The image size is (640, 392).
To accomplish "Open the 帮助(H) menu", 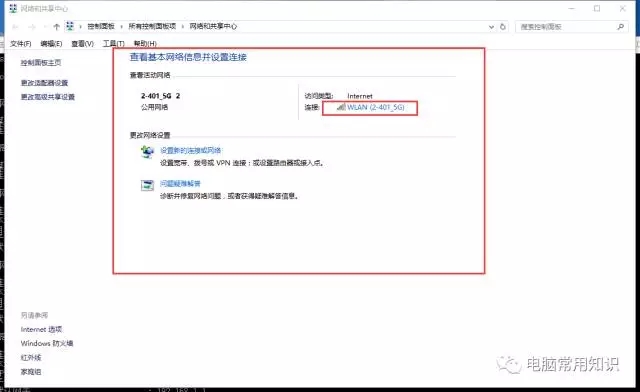I will [x=145, y=43].
